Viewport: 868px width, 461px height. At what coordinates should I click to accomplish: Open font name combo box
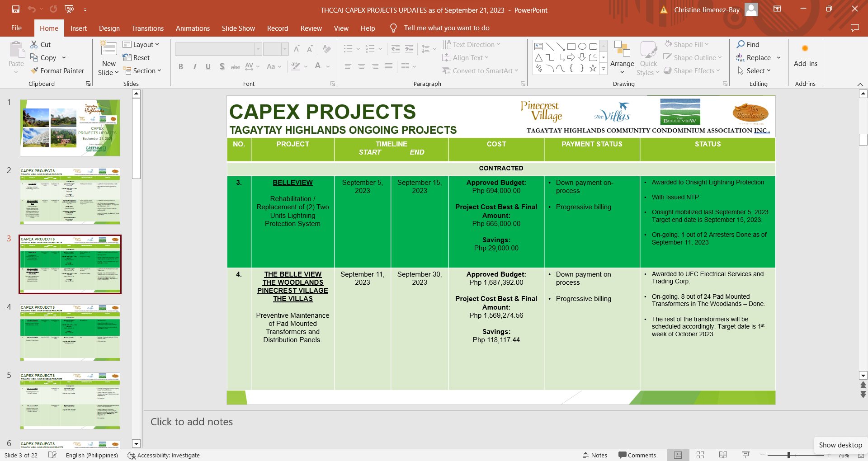(x=259, y=49)
